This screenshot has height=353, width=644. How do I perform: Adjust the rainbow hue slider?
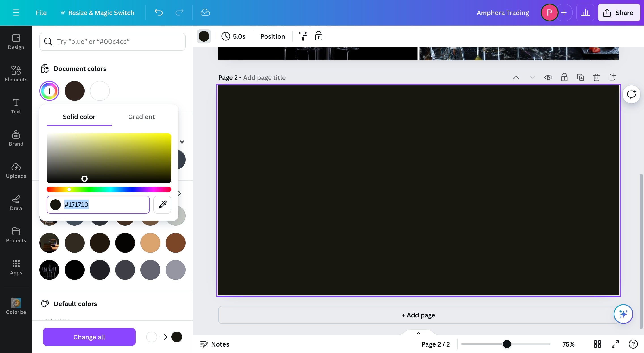[109, 189]
